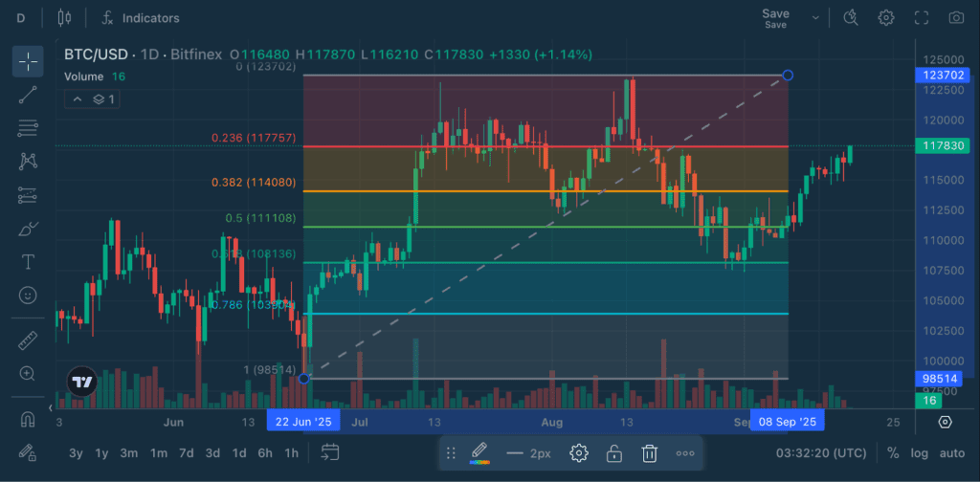Switch to the 3m time range
Image resolution: width=980 pixels, height=482 pixels.
pos(128,453)
